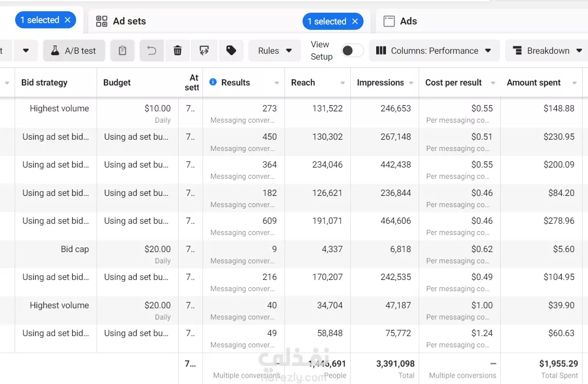Click the 234,046 reach value
The image size is (588, 384).
click(x=327, y=165)
